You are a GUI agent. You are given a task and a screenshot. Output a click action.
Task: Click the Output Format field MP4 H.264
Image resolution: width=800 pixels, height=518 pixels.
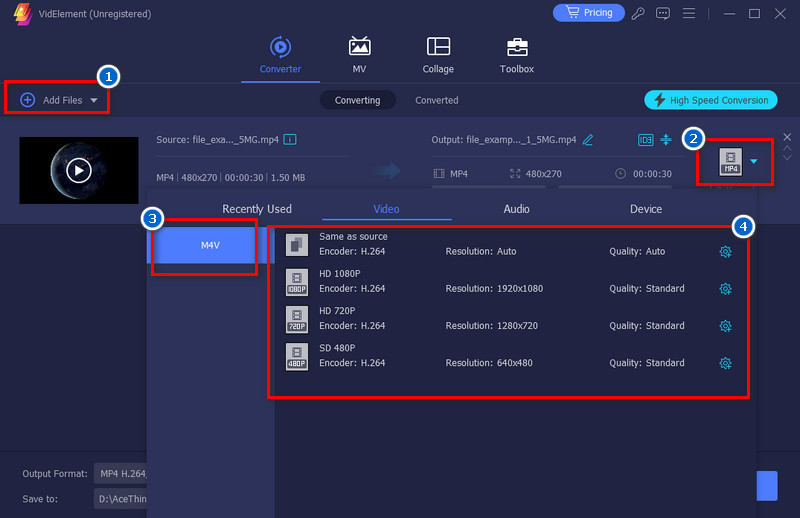click(120, 474)
